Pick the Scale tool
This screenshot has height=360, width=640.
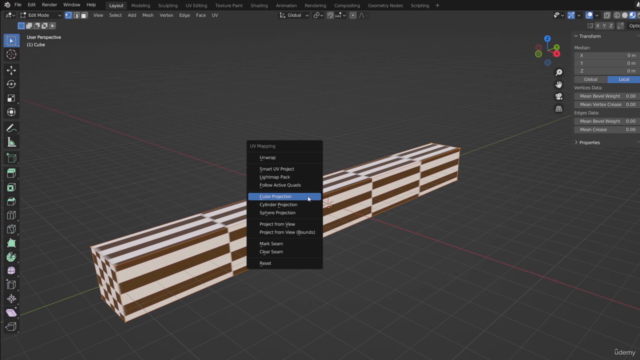tap(11, 98)
